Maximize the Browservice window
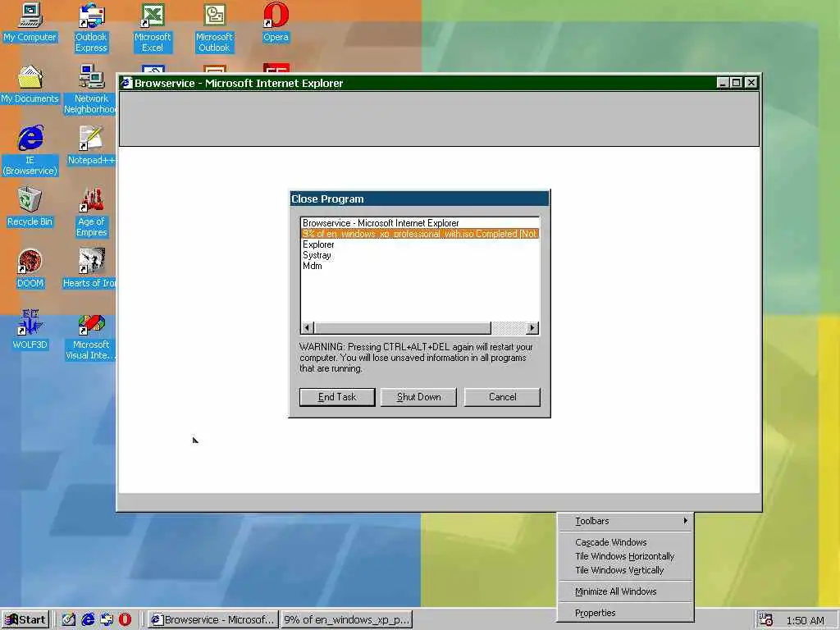This screenshot has height=630, width=840. click(x=736, y=83)
